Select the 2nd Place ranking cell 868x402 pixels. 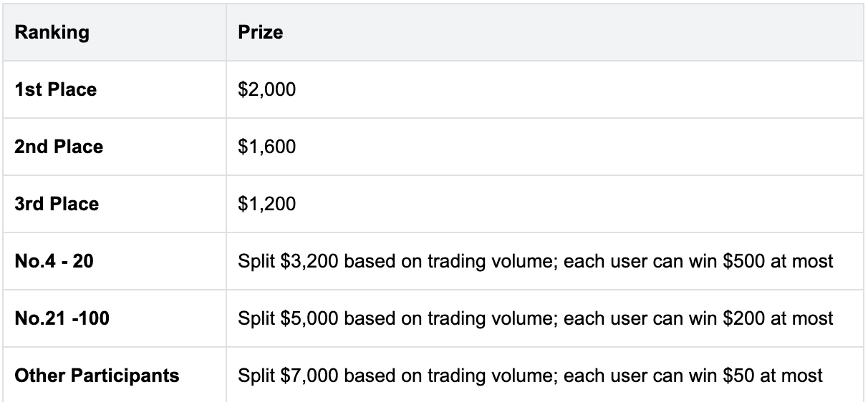point(59,147)
